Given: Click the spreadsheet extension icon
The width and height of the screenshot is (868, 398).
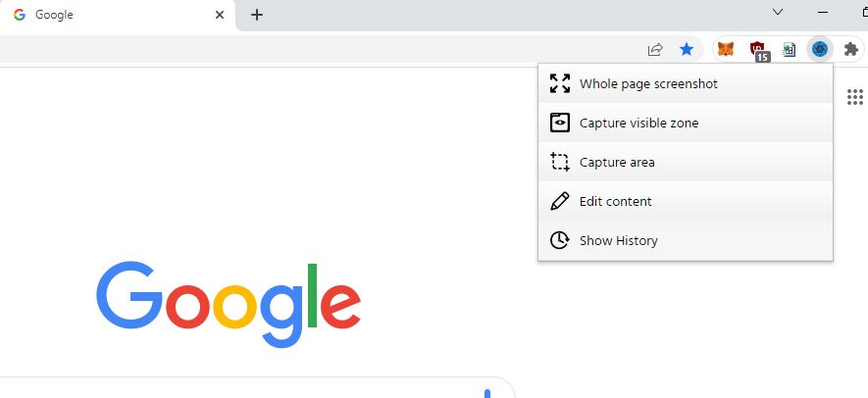Looking at the screenshot, I should [789, 50].
